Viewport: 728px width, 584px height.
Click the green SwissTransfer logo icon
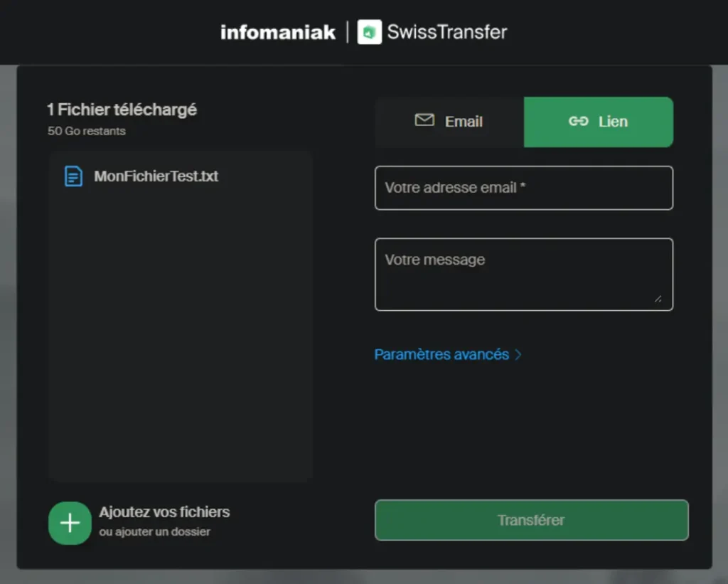point(369,32)
